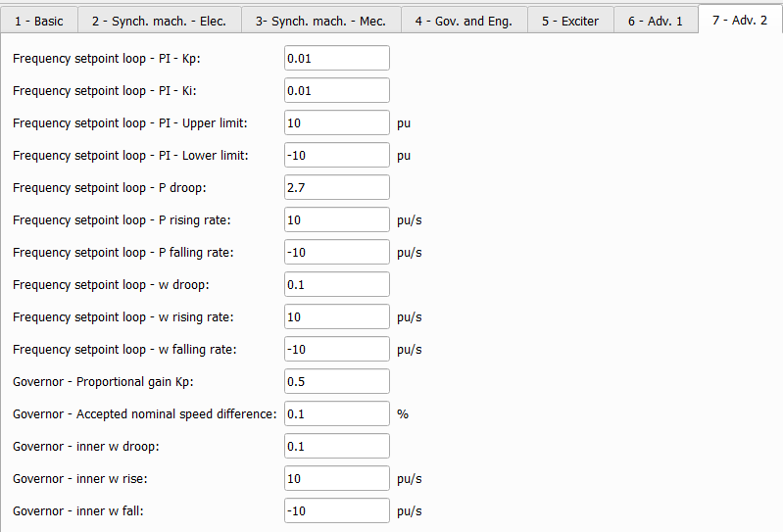Viewport: 783px width, 532px height.
Task: Focus the frequency setpoint w rising rate field
Action: (336, 317)
